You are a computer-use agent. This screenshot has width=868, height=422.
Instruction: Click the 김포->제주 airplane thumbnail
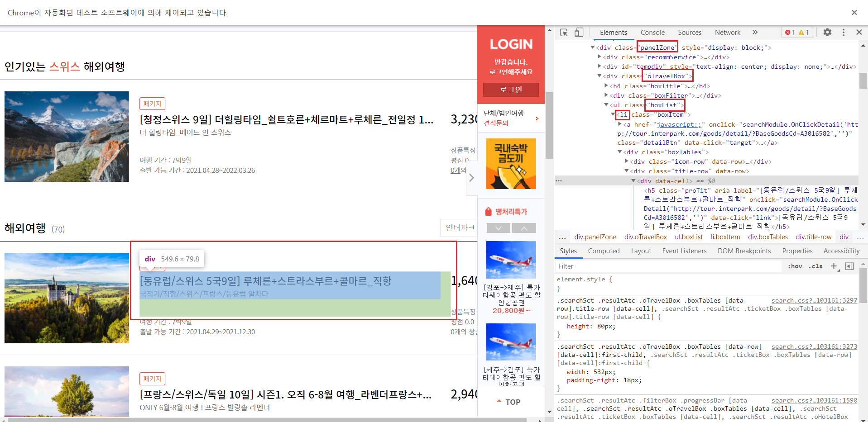511,260
